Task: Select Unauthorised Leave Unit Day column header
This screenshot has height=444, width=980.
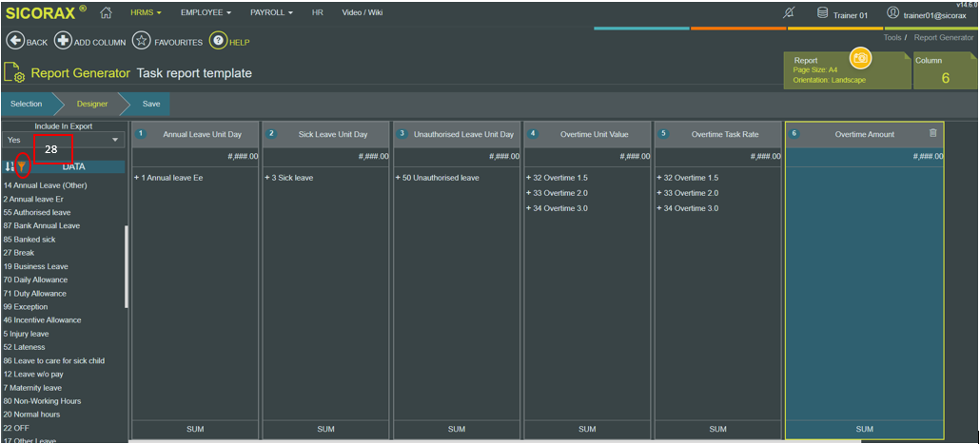Action: click(457, 134)
